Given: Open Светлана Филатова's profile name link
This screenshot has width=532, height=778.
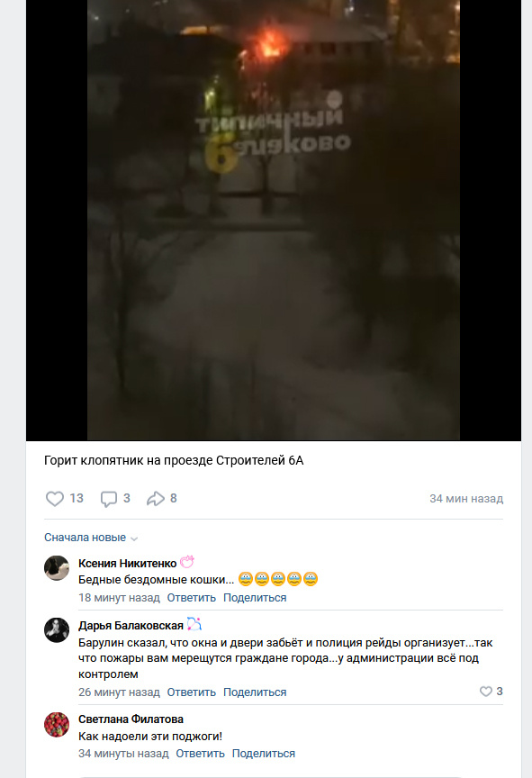Looking at the screenshot, I should click(x=131, y=719).
